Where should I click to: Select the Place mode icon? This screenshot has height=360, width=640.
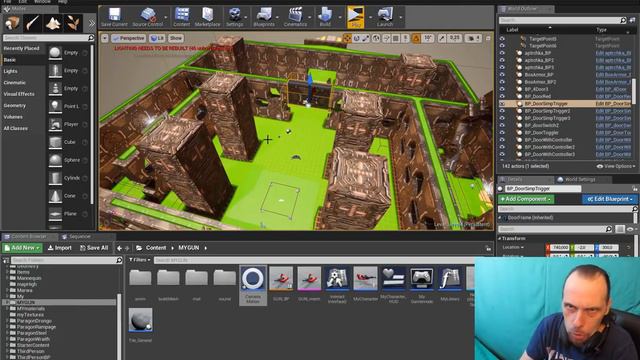coord(13,23)
